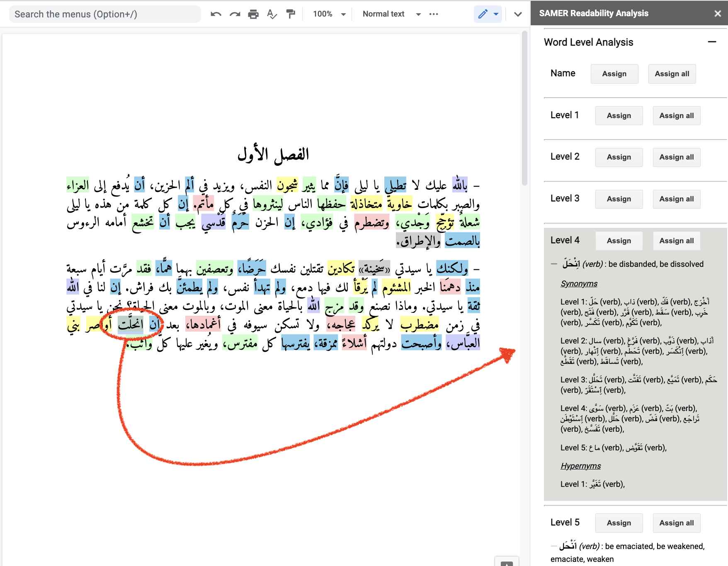Click the chapter title الفصل الأول

(273, 155)
